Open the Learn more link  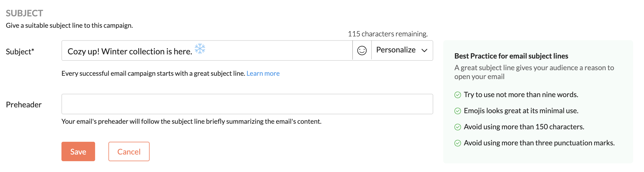click(x=263, y=74)
